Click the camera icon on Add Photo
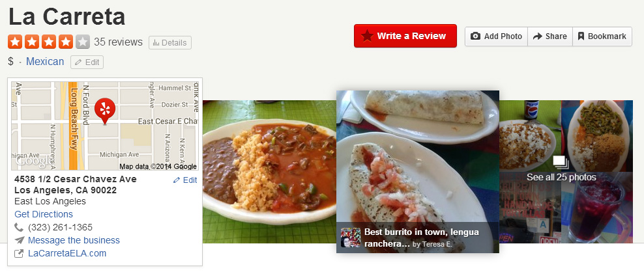The image size is (644, 274). pyautogui.click(x=475, y=36)
